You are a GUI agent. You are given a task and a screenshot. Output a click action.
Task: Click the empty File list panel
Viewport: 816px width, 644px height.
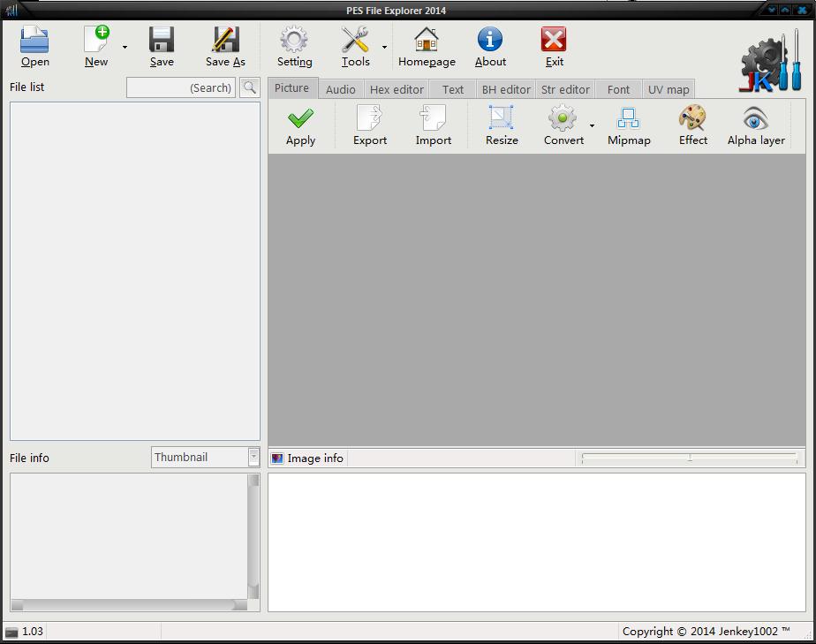click(x=135, y=270)
